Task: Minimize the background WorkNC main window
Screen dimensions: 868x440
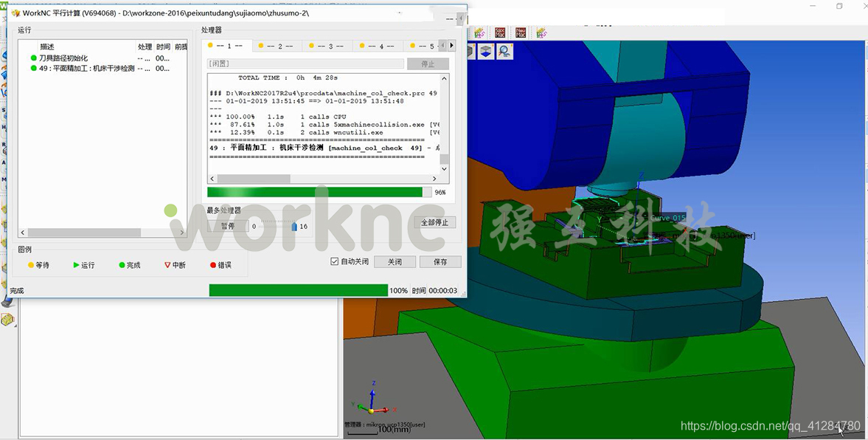Action: (x=813, y=6)
